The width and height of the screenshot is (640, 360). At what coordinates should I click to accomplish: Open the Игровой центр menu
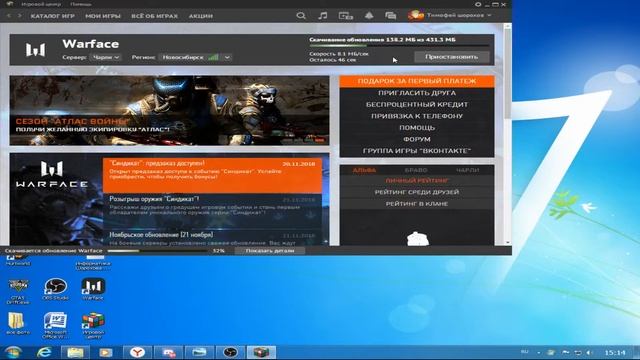coord(41,4)
